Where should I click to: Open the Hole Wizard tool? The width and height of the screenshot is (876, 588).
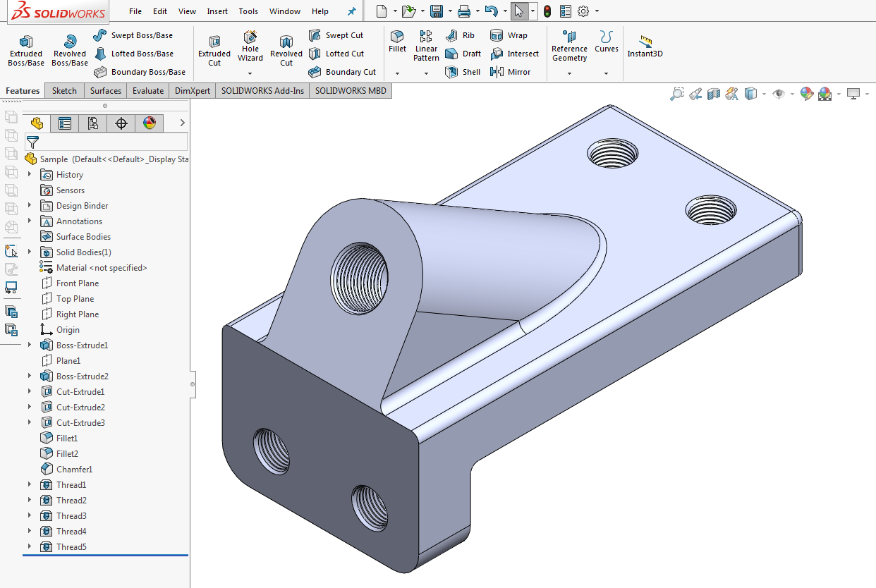tap(250, 47)
